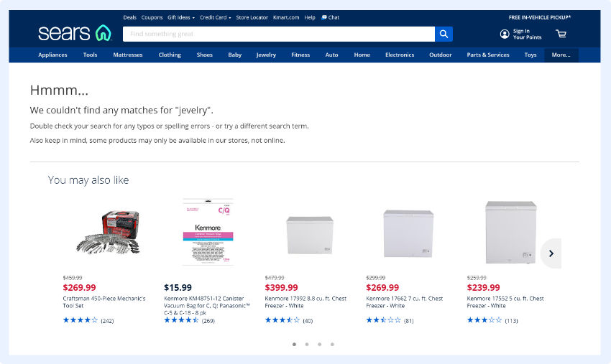Open the Store Locator link
The image size is (611, 364).
click(252, 17)
